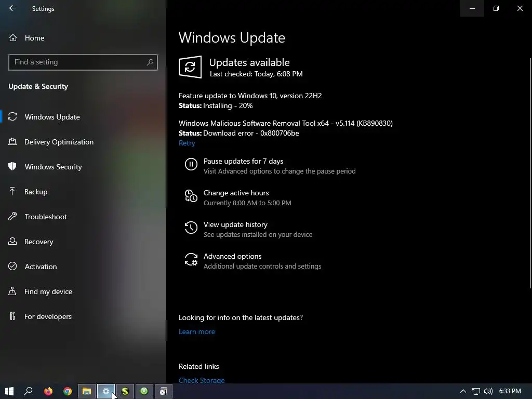Click the active hours clock icon
This screenshot has height=399, width=532.
191,196
